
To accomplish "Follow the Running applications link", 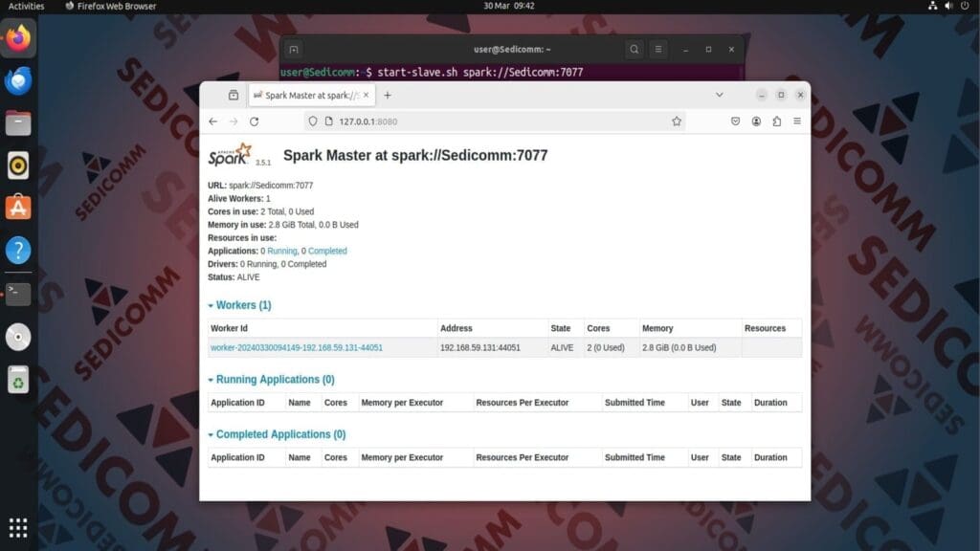I will tap(281, 251).
